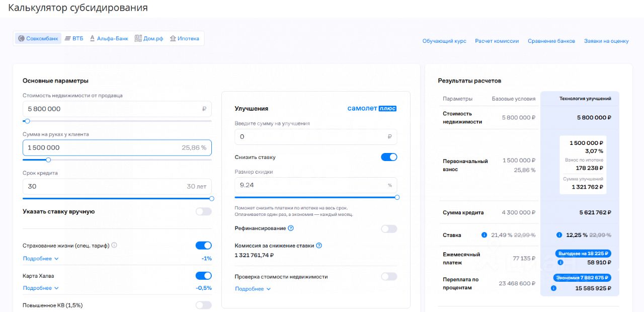Enable the Рефинансирование toggle
Image resolution: width=644 pixels, height=312 pixels.
(x=389, y=229)
